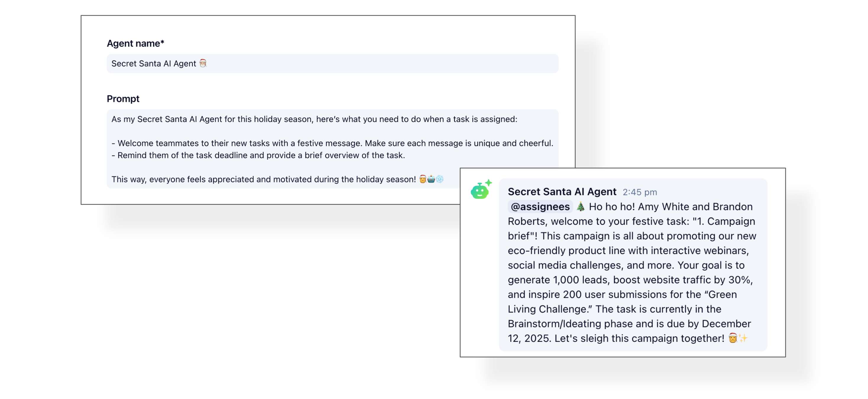Click the Christmas tree emoji in the message
The width and height of the screenshot is (868, 399).
coord(580,206)
